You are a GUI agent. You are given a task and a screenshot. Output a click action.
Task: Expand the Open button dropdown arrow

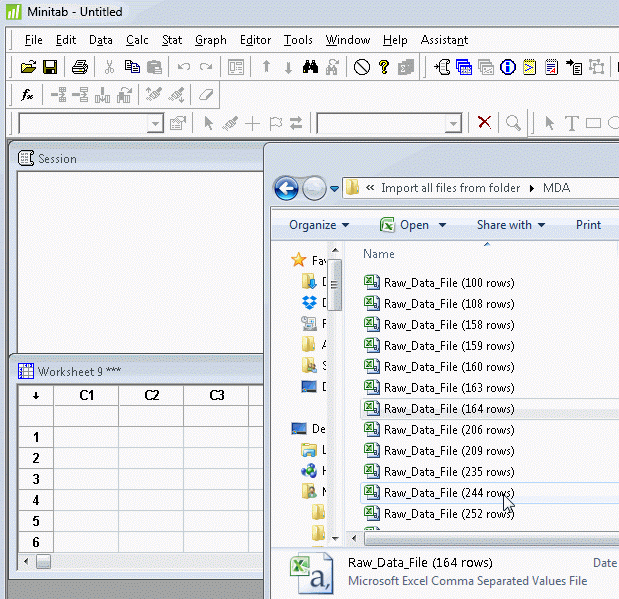pyautogui.click(x=442, y=225)
